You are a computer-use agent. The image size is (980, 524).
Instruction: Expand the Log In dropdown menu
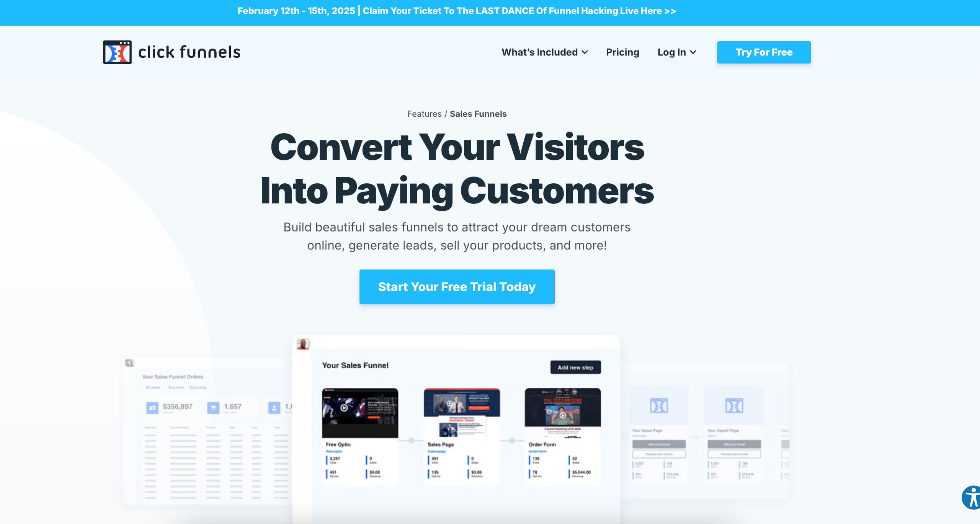pyautogui.click(x=677, y=52)
